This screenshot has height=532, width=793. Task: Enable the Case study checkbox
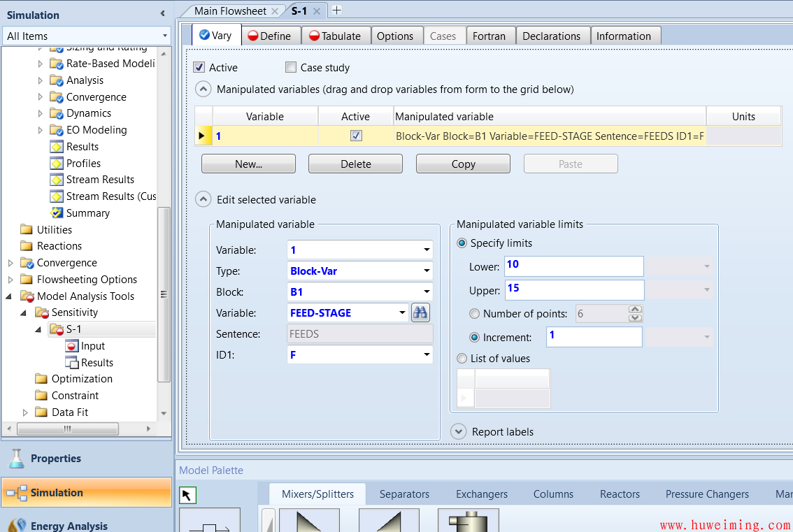[x=291, y=68]
